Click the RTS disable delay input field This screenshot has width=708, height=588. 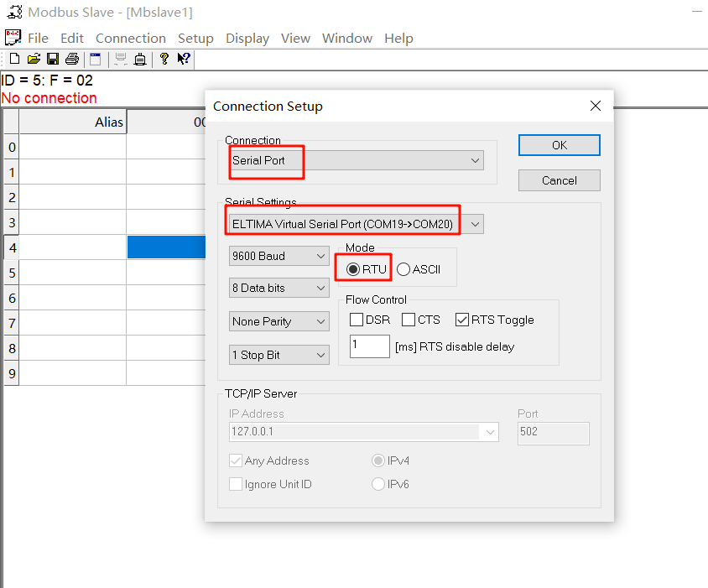[369, 346]
